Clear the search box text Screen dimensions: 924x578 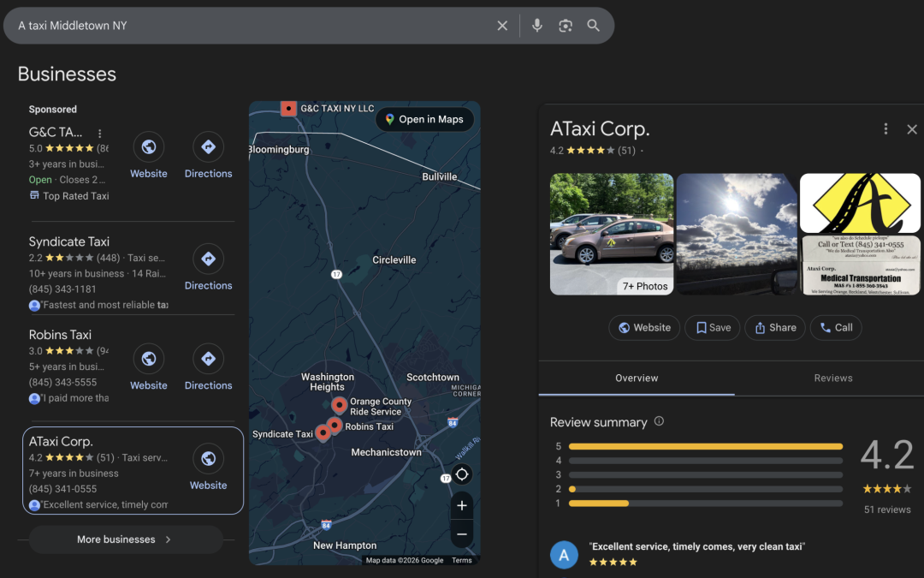pos(502,26)
